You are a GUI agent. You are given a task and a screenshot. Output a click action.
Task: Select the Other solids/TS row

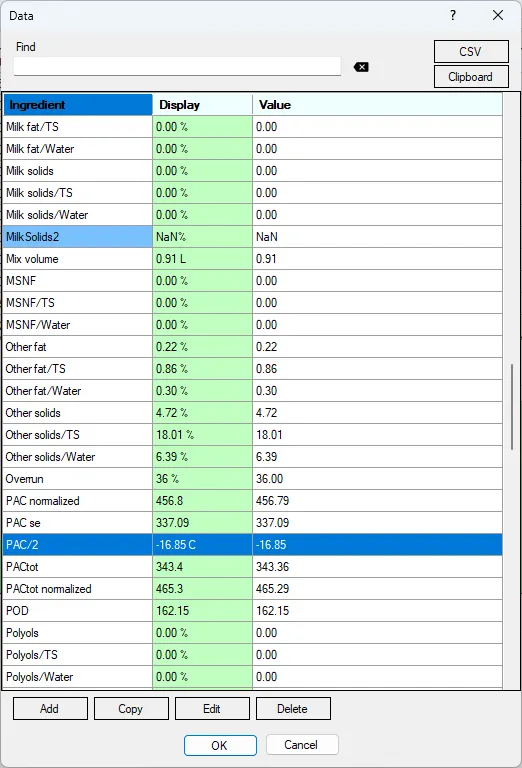pyautogui.click(x=253, y=435)
